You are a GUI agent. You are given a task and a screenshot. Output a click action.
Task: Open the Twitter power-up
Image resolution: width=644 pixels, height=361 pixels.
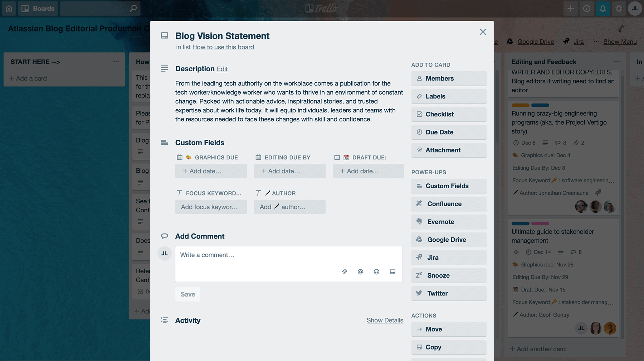(449, 293)
